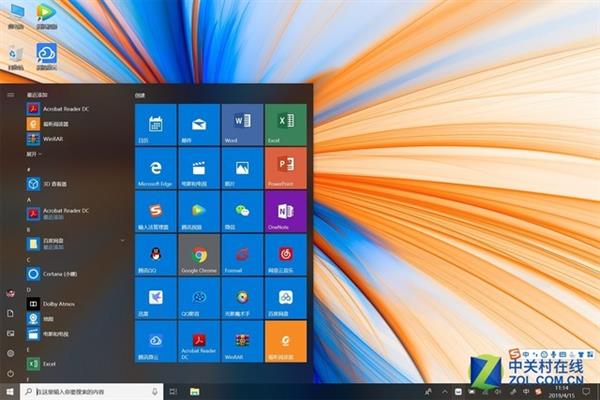The image size is (600, 400).
Task: Launch the Word tile
Action: pos(242,125)
